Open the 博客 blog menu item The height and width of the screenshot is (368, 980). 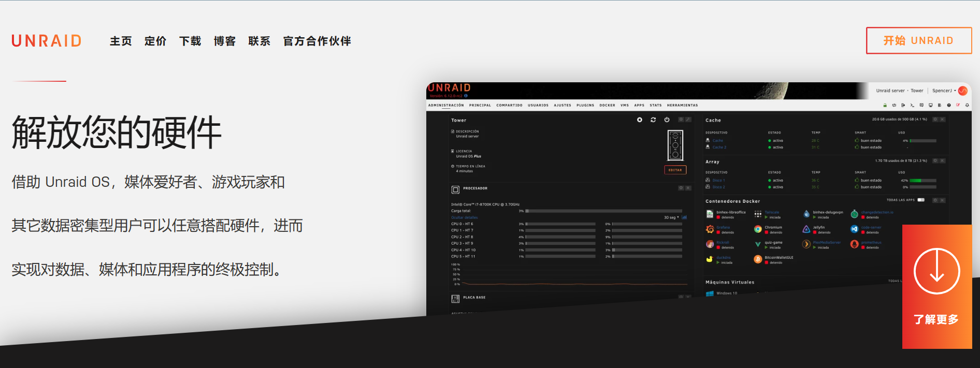click(225, 41)
